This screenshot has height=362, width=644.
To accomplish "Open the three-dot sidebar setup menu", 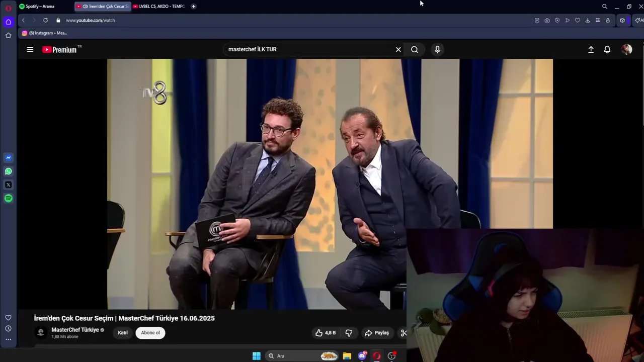I will coord(8,339).
